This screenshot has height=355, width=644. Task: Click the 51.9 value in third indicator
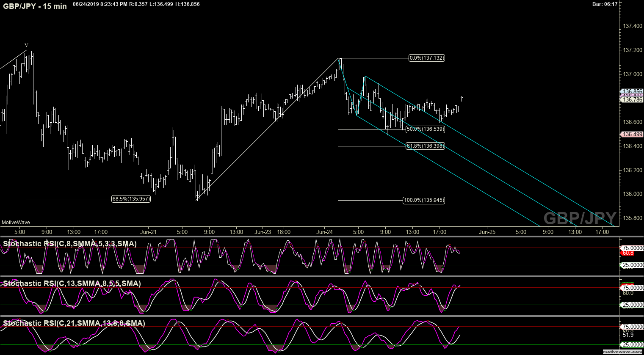(x=628, y=334)
